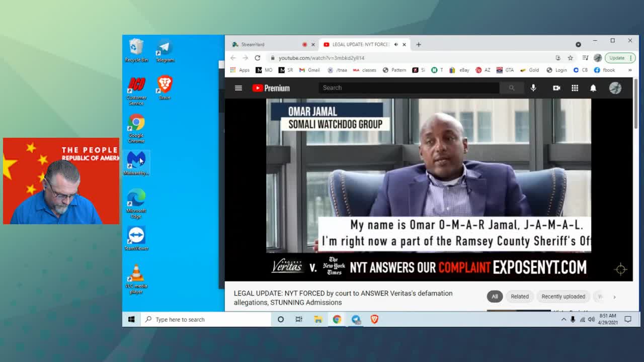Click the Brave icon in taskbar
This screenshot has width=644, height=362.
pyautogui.click(x=374, y=319)
